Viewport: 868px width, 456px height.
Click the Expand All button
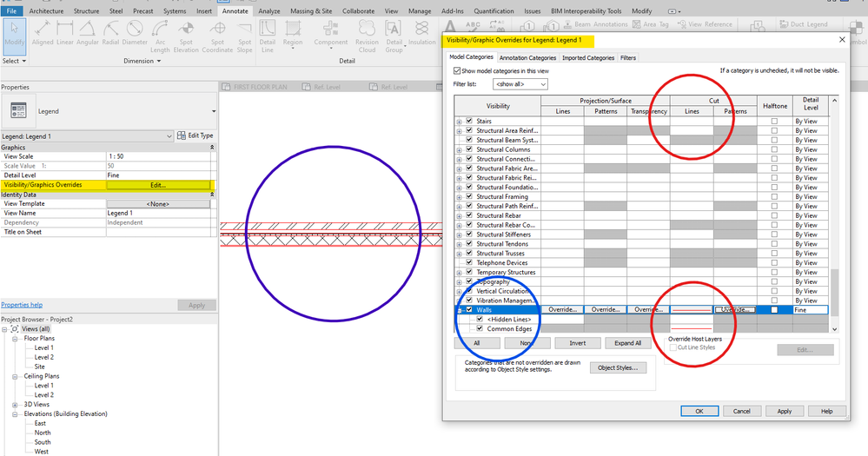click(x=627, y=343)
